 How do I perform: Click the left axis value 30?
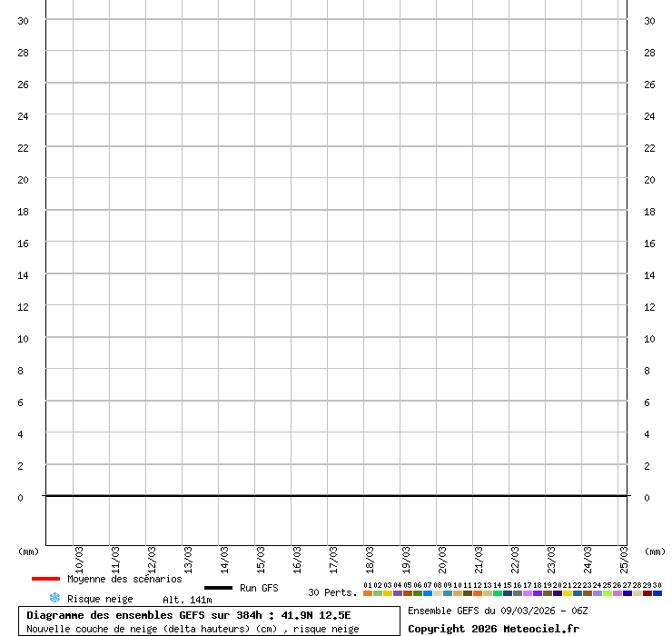(24, 21)
